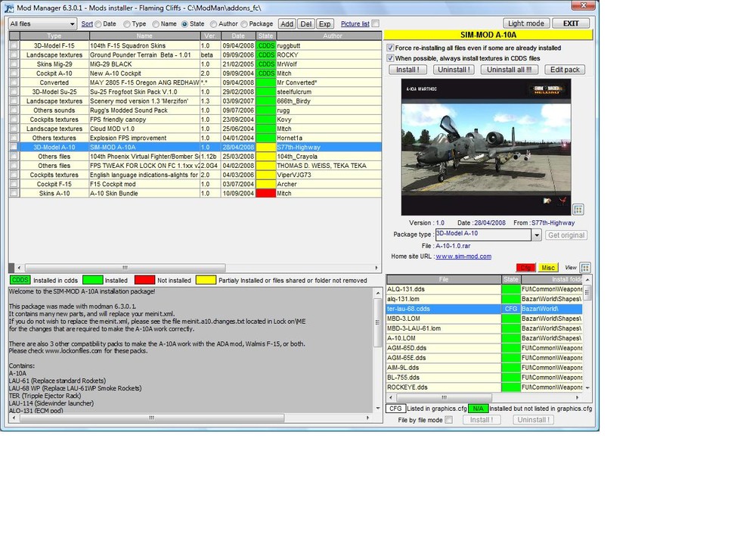This screenshot has width=756, height=544.
Task: Tick checkbox for A-10 Skin Bundle row
Action: 14,193
